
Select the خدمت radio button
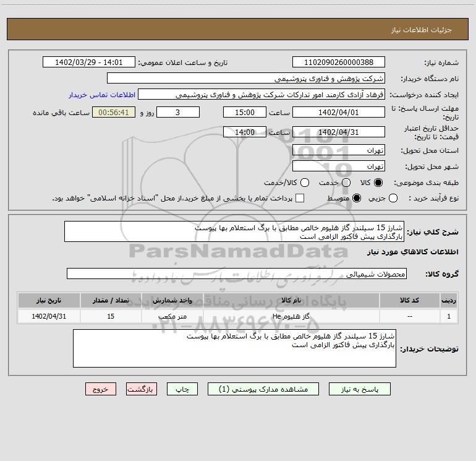(346, 183)
